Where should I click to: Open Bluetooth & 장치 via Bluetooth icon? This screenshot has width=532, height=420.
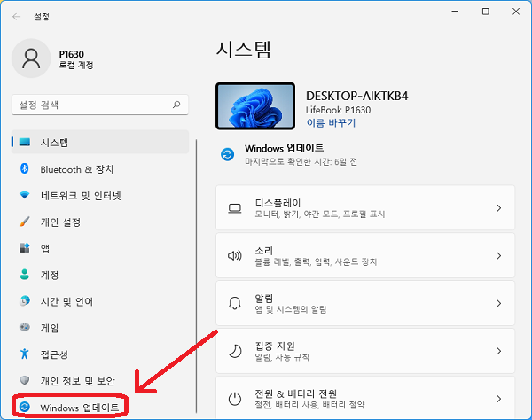click(x=25, y=168)
